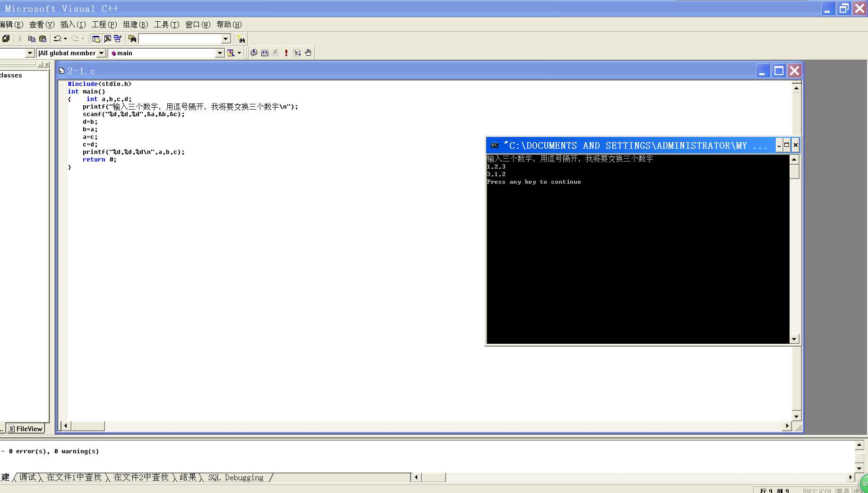Restore down the Visual C++ main window
868x493 pixels.
843,8
